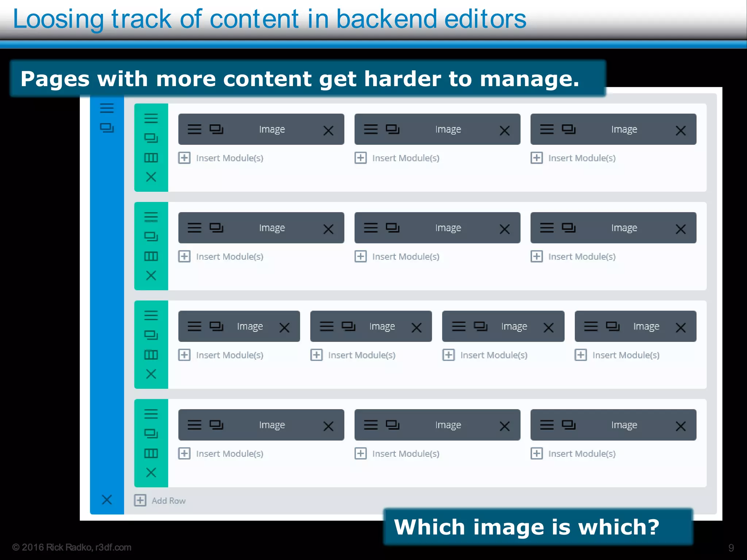Delete the fourth row
The image size is (747, 560).
(151, 472)
